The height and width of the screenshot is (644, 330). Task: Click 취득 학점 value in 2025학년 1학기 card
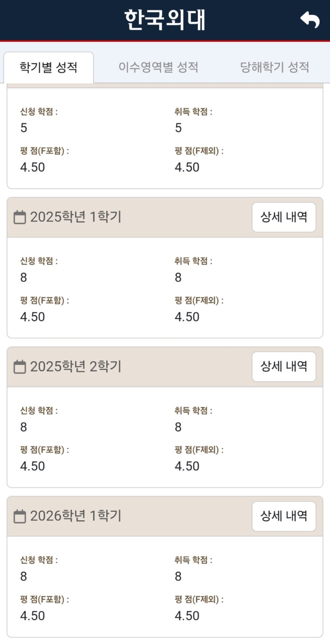tap(178, 278)
